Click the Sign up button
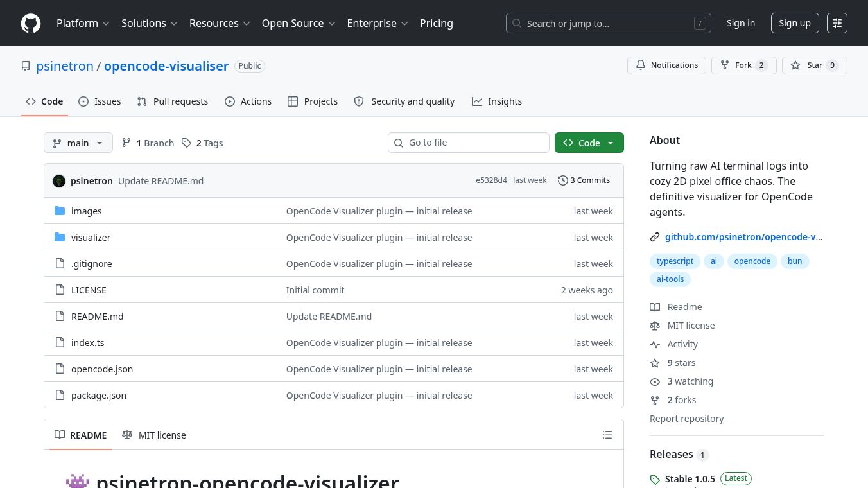Screen dimensions: 868x488 point(795,23)
